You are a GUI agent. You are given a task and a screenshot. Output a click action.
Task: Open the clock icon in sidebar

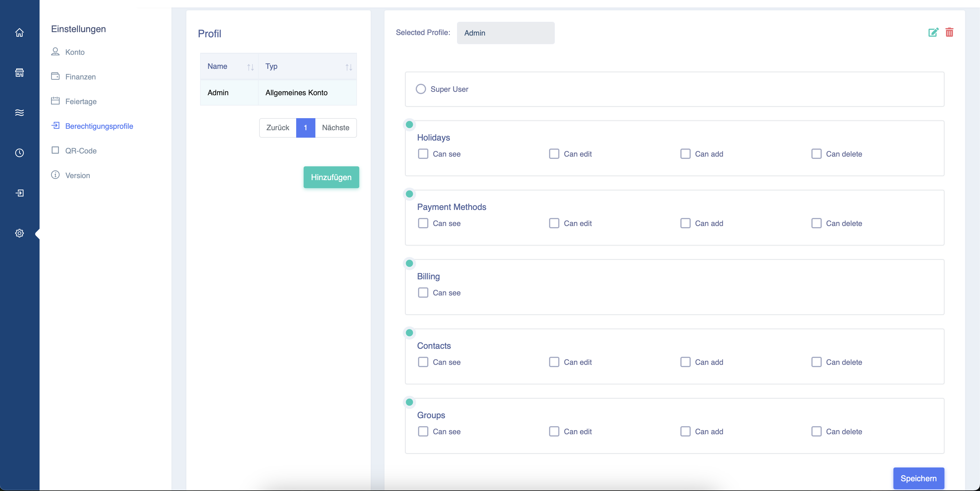point(19,153)
